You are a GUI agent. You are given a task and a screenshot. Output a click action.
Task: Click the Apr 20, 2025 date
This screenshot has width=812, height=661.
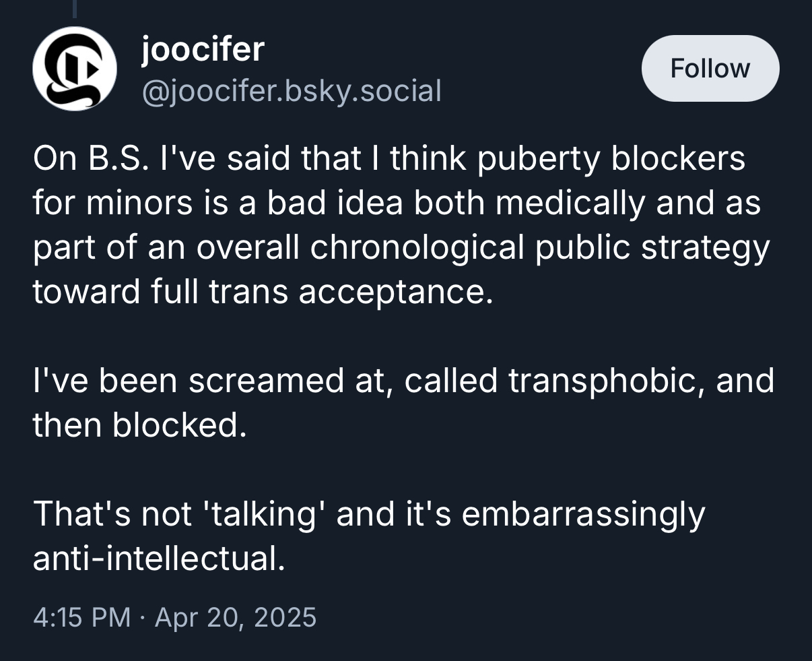(x=236, y=617)
